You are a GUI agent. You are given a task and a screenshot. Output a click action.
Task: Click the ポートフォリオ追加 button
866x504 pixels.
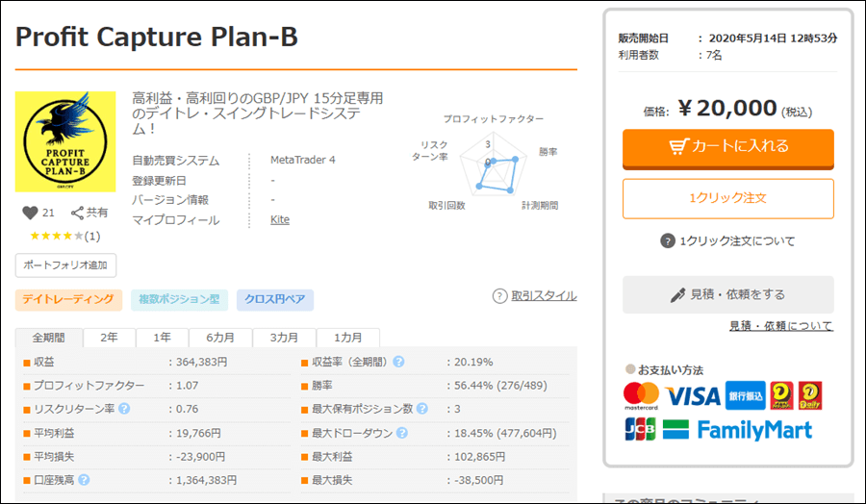point(65,265)
